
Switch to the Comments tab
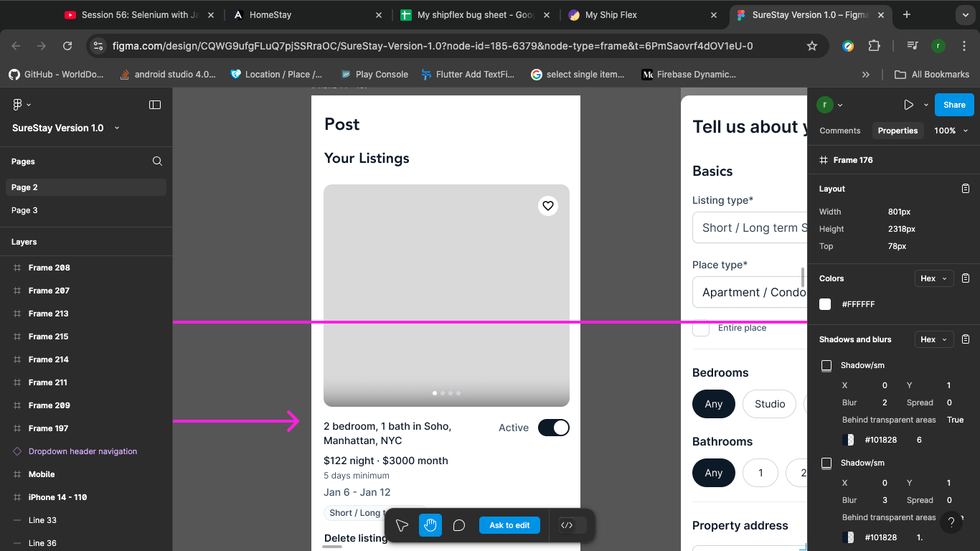[839, 131]
